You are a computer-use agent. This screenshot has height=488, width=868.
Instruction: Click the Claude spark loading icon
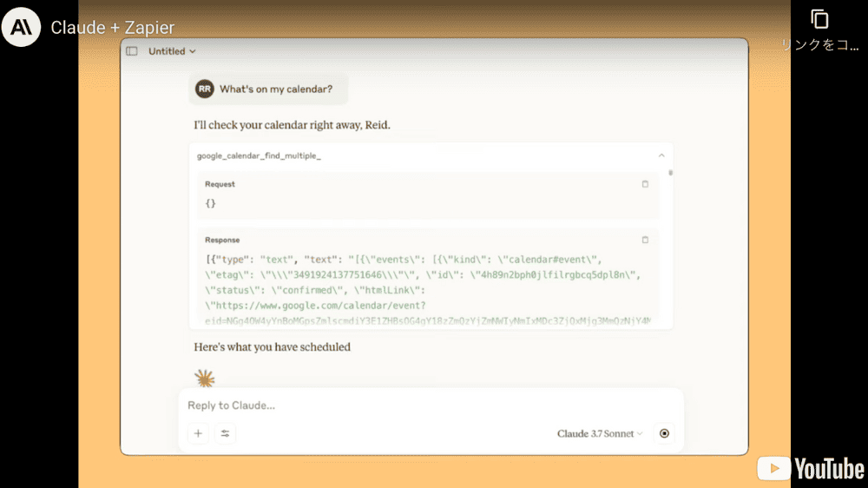204,379
